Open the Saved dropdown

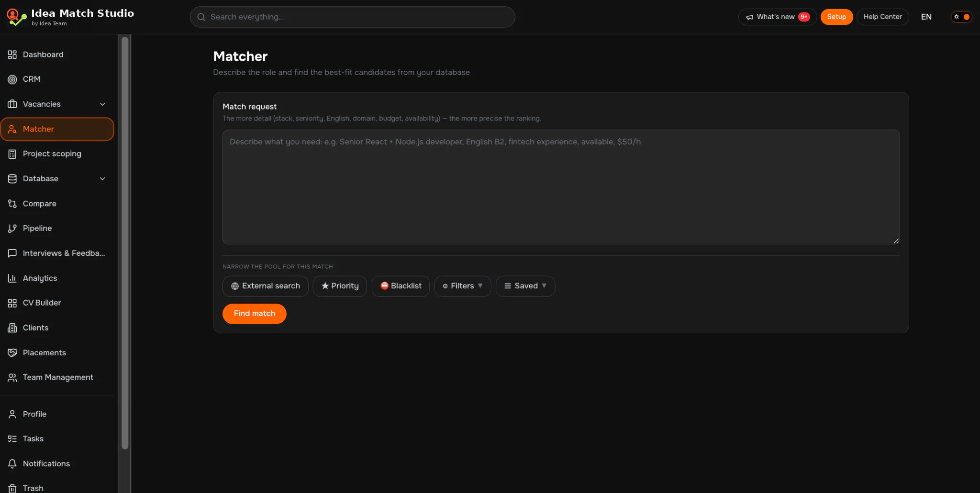point(525,286)
